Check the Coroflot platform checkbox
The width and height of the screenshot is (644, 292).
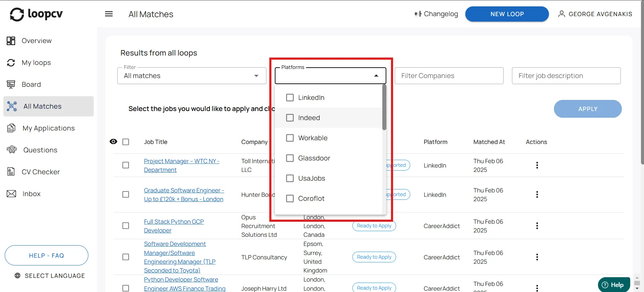pyautogui.click(x=290, y=198)
